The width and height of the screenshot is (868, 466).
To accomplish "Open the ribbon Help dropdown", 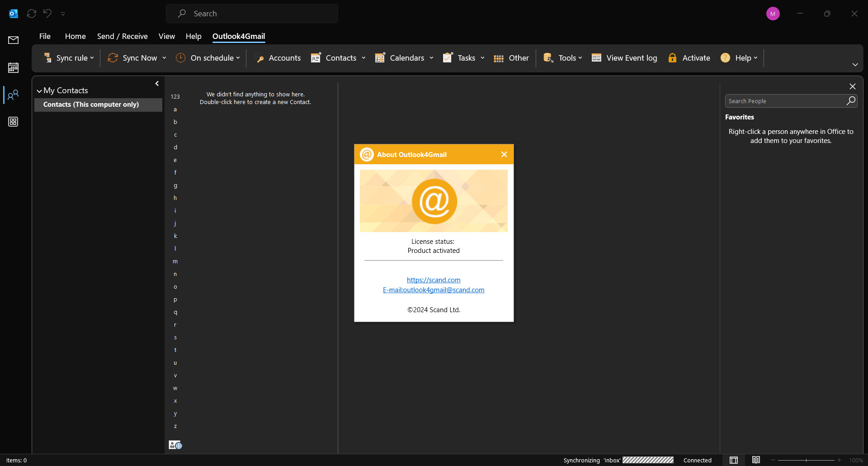I will pyautogui.click(x=739, y=58).
